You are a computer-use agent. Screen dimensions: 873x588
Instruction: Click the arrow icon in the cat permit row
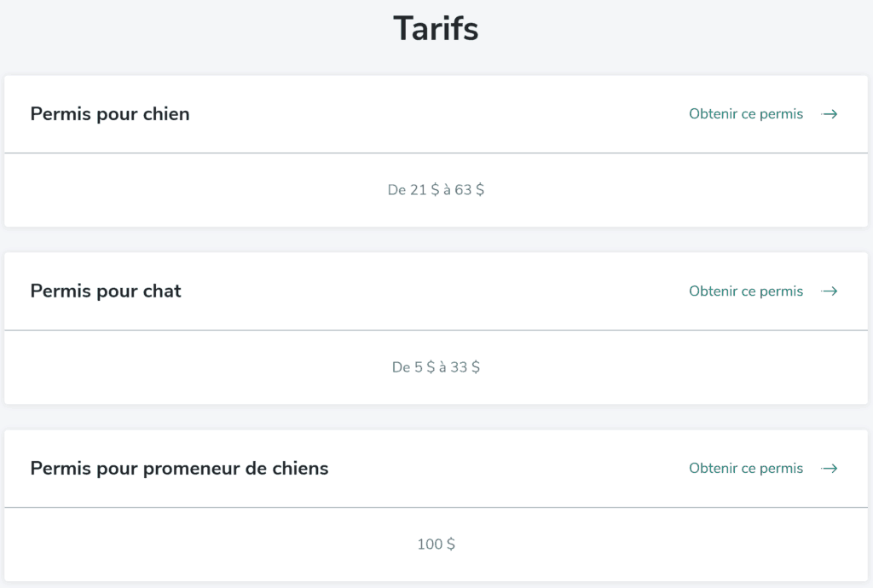coord(829,291)
